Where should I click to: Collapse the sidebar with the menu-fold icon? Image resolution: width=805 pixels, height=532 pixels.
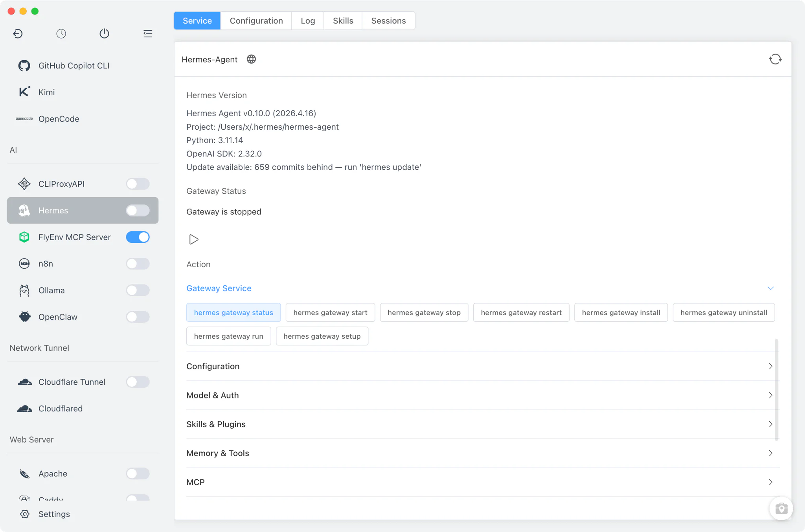pos(148,33)
